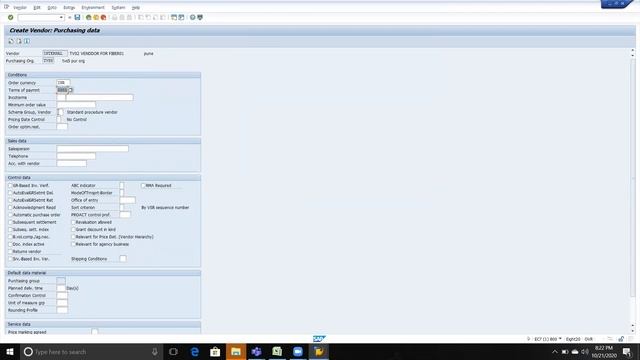The width and height of the screenshot is (640, 360).
Task: Check the Acknowledgment Reqd box
Action: click(11, 207)
